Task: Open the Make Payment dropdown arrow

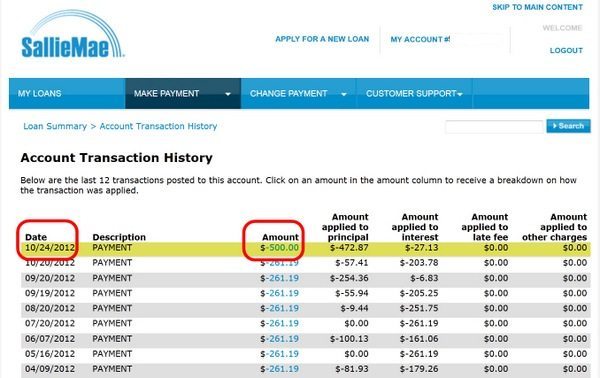Action: 228,94
